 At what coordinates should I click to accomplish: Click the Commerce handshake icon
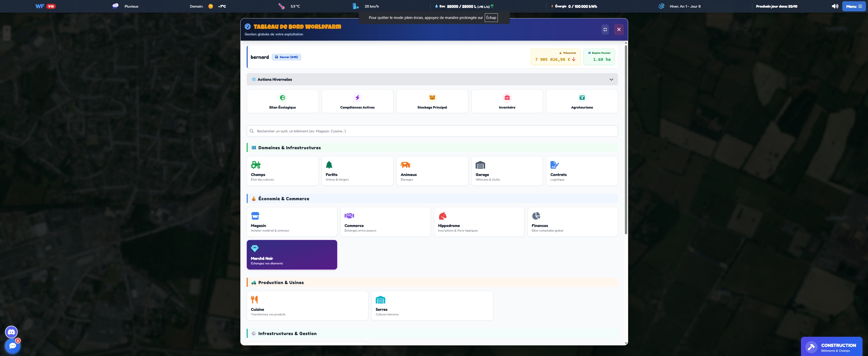(349, 216)
